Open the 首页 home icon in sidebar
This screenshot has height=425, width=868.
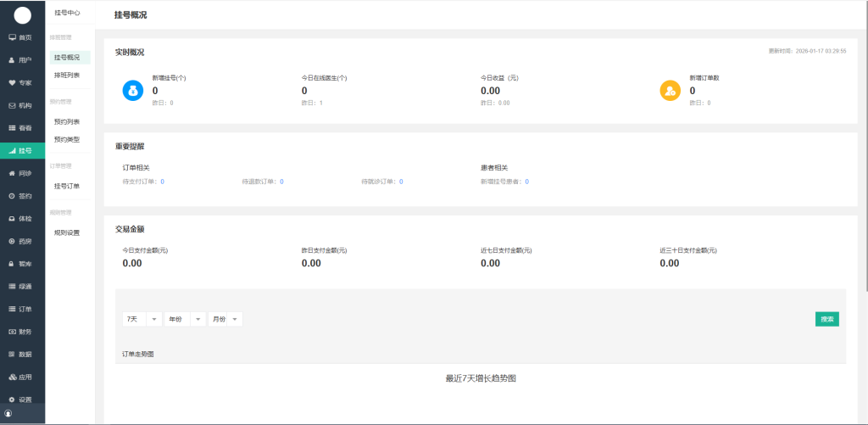pos(13,37)
